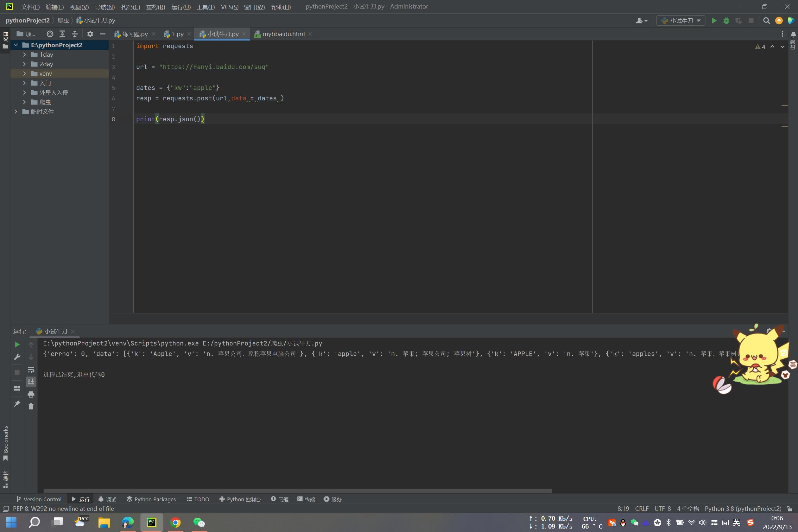This screenshot has height=532, width=798.
Task: Click the project panel settings gear
Action: pos(90,34)
